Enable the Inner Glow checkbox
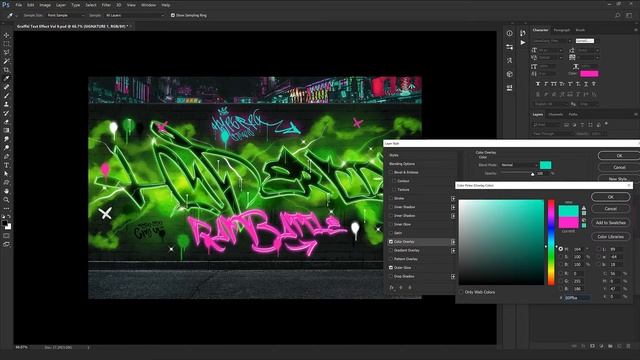 391,224
